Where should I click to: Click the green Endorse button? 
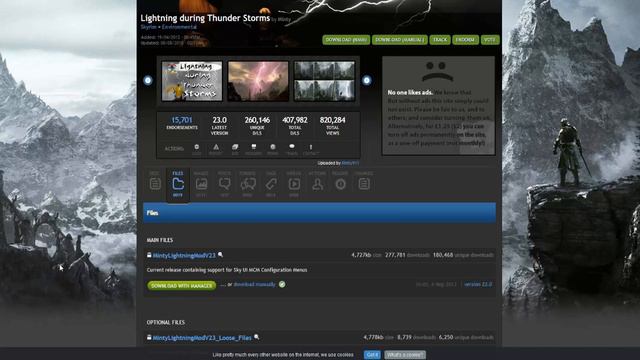tap(465, 40)
